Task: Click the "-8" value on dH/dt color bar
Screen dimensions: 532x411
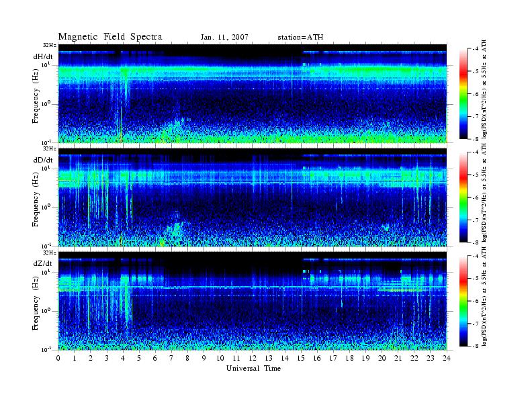Action: [476, 139]
